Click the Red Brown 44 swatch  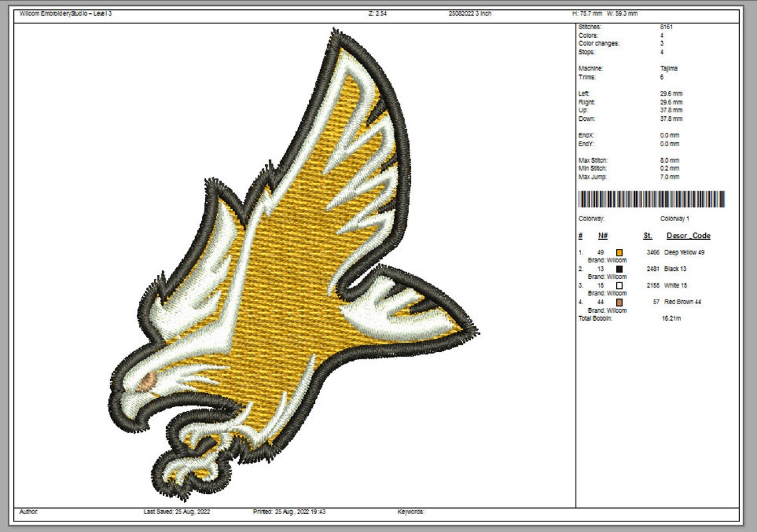point(619,301)
